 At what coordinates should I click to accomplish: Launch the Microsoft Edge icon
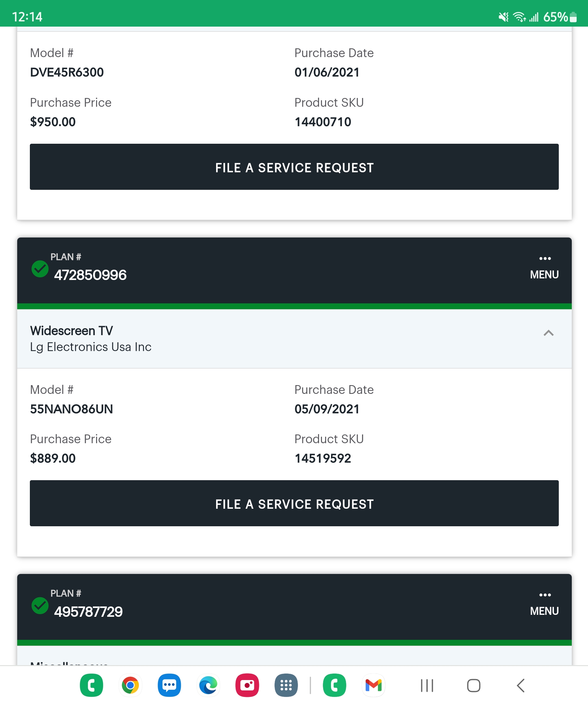208,685
